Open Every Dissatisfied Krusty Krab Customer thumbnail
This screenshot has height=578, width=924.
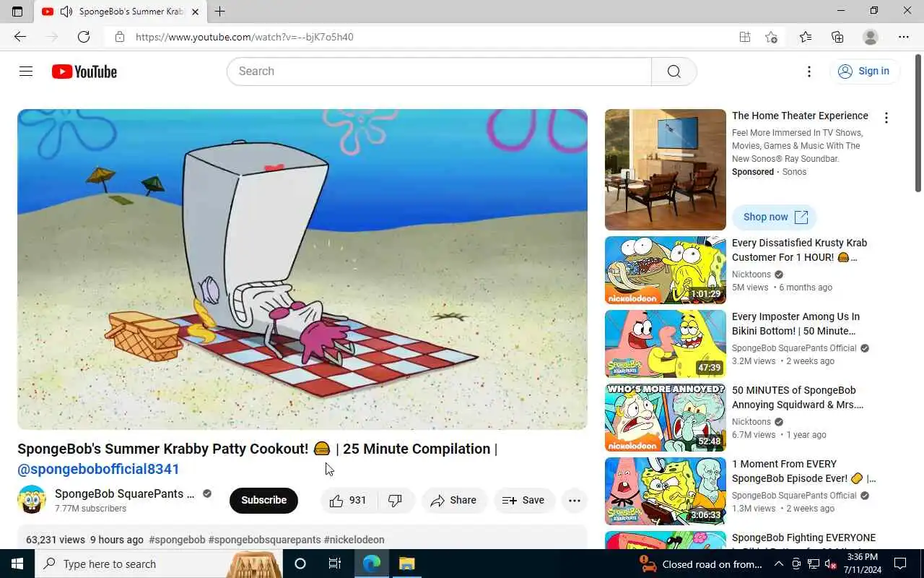[x=666, y=270]
